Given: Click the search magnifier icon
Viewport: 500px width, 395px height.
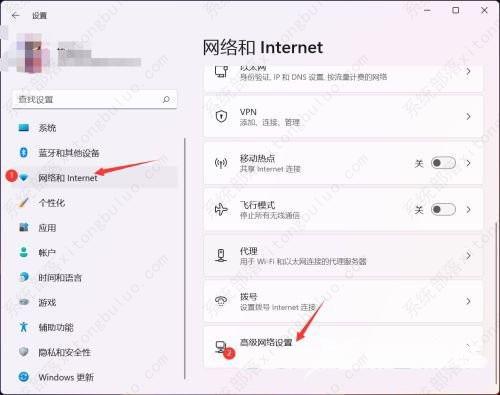Looking at the screenshot, I should tap(166, 99).
